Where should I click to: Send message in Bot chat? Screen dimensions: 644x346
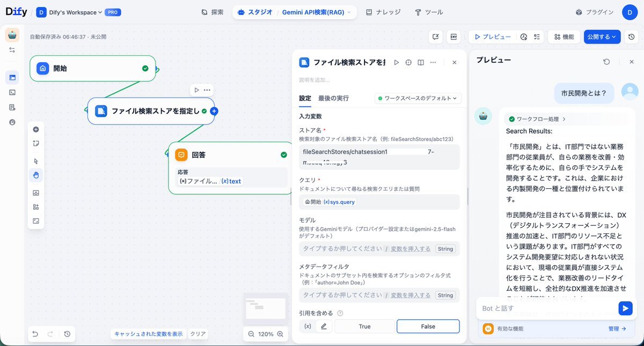pos(625,308)
